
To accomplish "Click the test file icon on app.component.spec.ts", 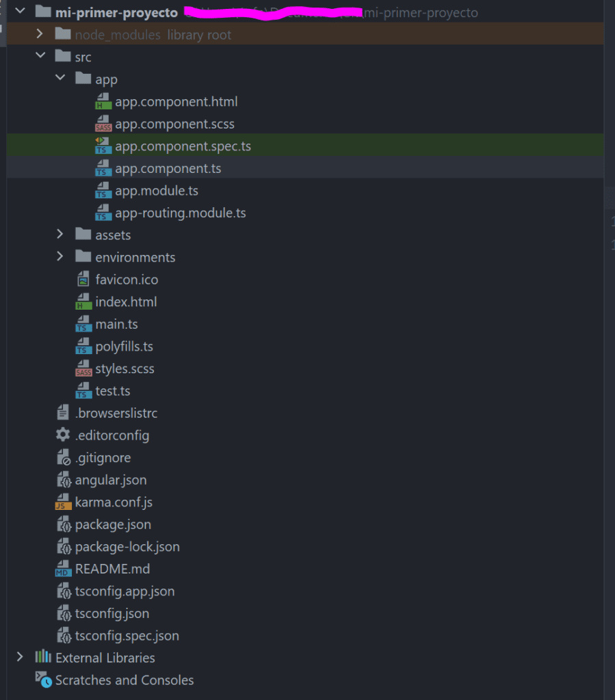I will click(x=102, y=145).
